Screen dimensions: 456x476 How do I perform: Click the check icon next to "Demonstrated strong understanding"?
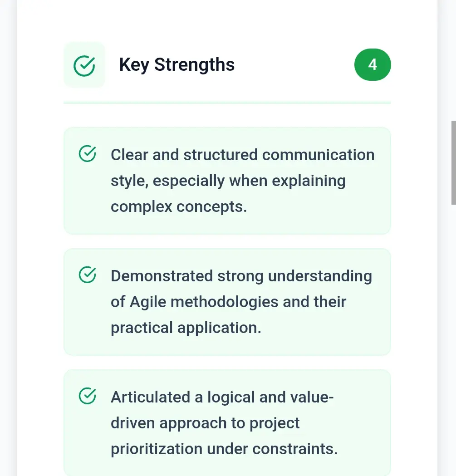pyautogui.click(x=87, y=275)
